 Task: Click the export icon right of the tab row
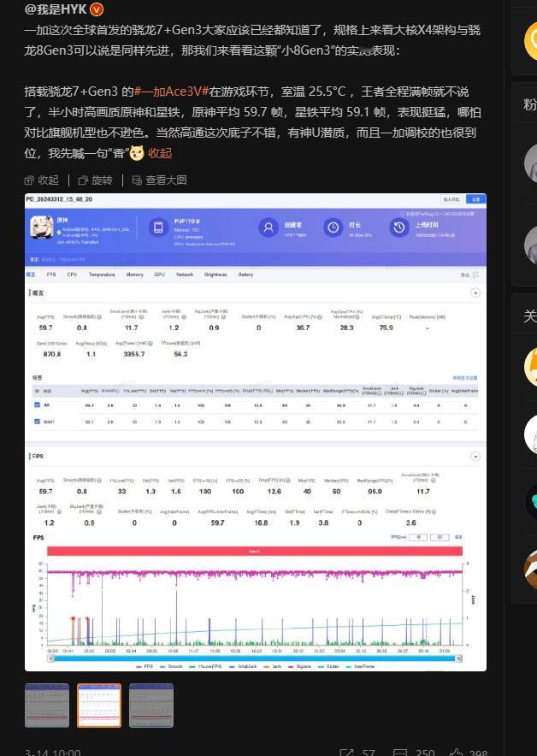click(475, 275)
